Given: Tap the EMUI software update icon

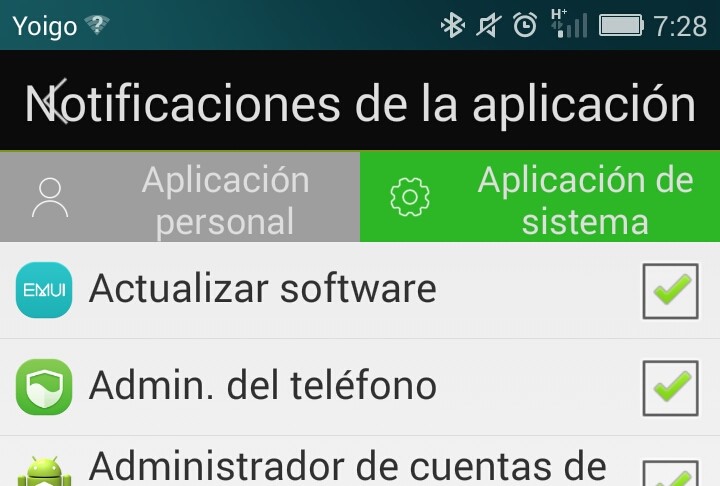Looking at the screenshot, I should [44, 290].
